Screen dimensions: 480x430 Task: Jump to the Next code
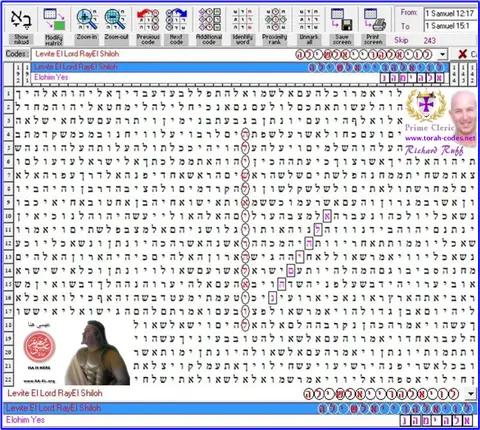(176, 19)
